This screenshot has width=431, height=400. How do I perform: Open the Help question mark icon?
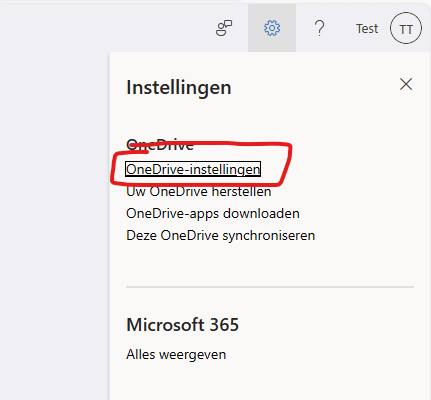(319, 28)
